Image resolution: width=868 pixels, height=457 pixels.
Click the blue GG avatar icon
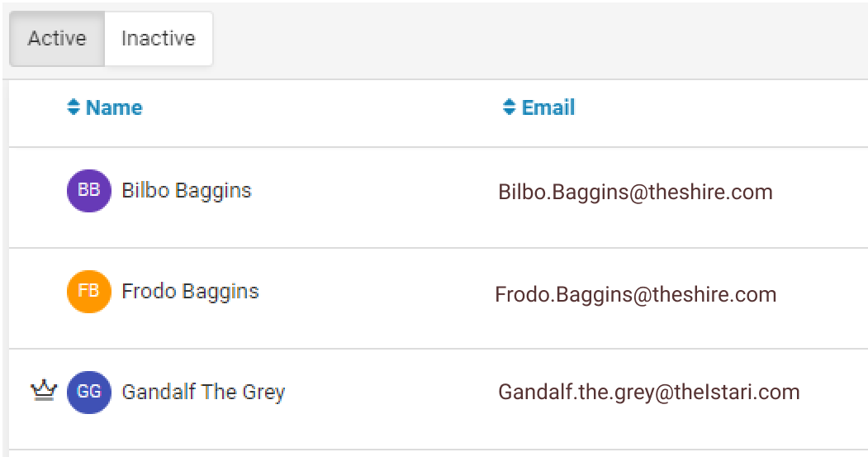point(88,393)
